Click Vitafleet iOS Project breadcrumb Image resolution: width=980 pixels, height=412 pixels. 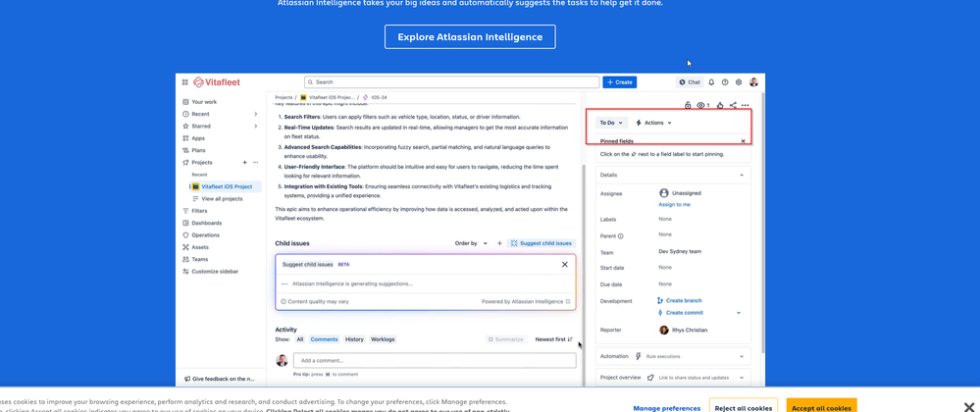332,97
